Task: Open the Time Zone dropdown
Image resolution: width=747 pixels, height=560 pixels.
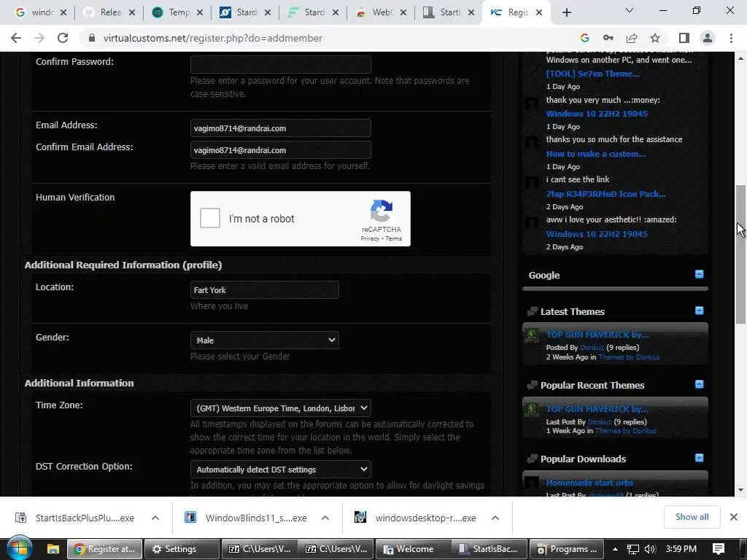Action: pyautogui.click(x=281, y=408)
